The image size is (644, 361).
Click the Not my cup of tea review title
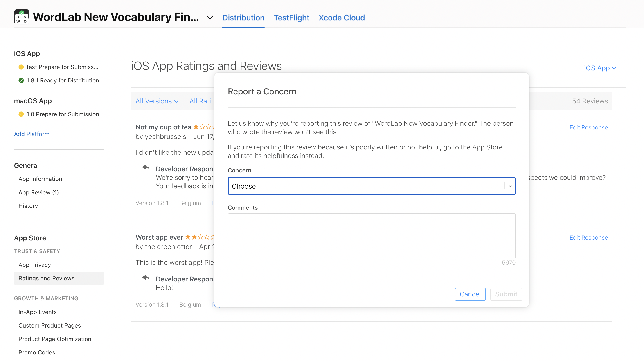coord(163,127)
